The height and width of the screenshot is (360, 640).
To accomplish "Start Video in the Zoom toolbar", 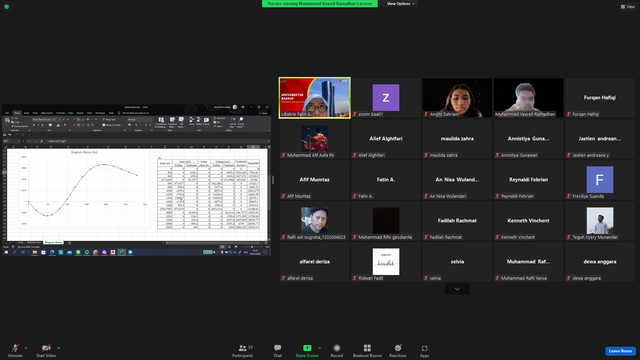I will [x=46, y=350].
